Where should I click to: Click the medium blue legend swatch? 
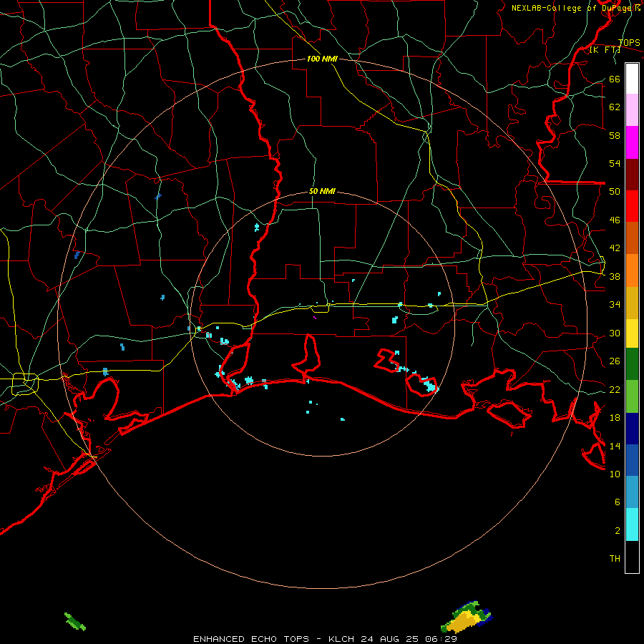(x=632, y=460)
